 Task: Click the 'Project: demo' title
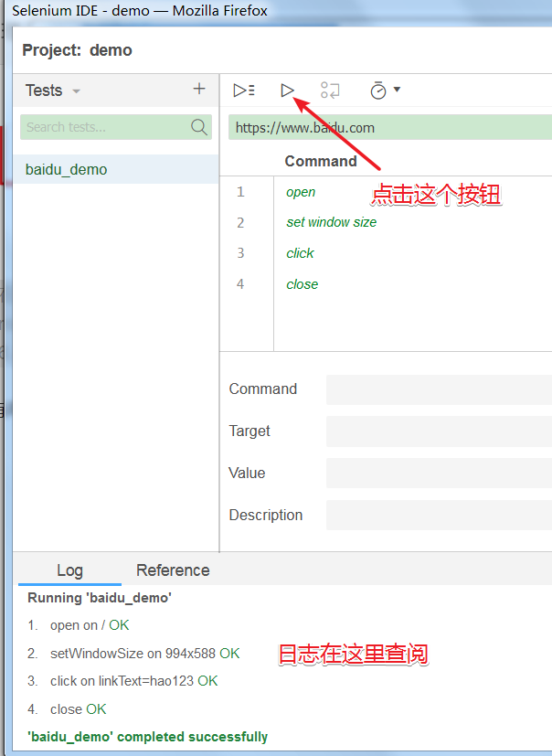[x=77, y=50]
